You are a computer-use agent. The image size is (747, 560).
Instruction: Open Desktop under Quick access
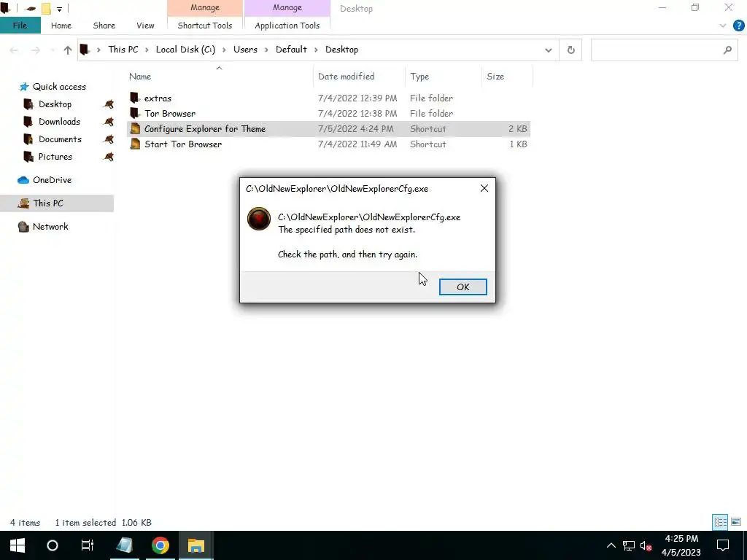point(55,104)
